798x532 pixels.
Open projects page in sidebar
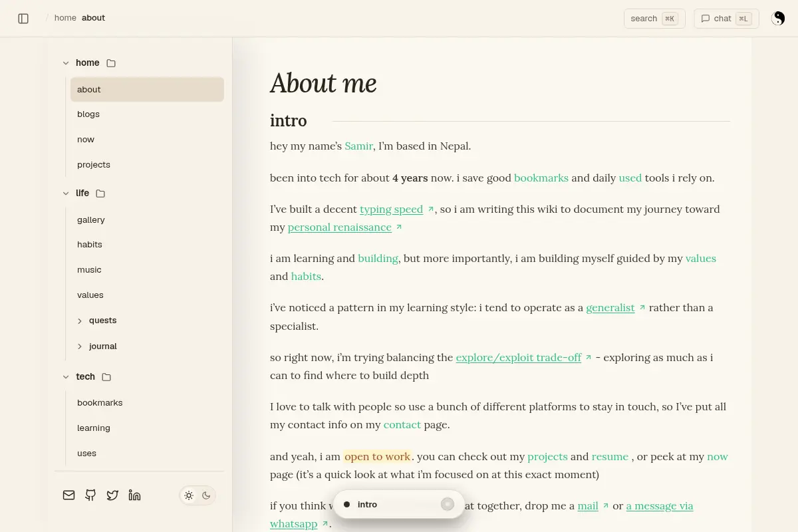click(147, 165)
